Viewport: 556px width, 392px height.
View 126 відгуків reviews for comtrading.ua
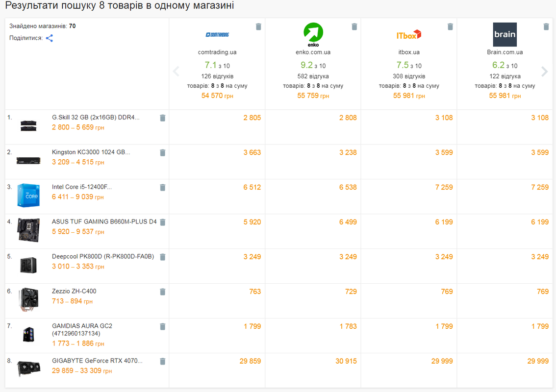pos(217,76)
